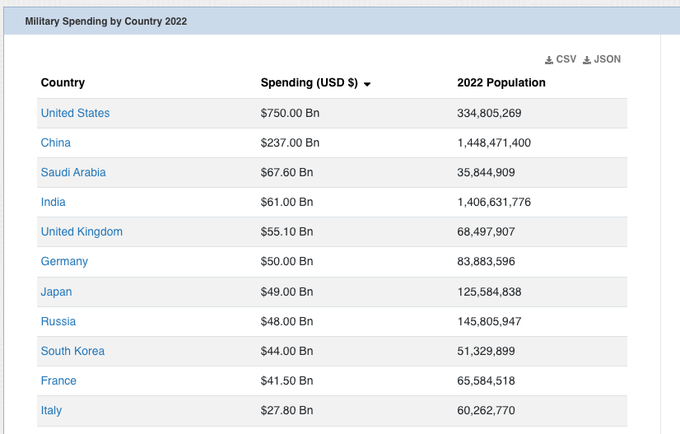Select population value 125,584,838
This screenshot has height=434, width=680.
[489, 292]
